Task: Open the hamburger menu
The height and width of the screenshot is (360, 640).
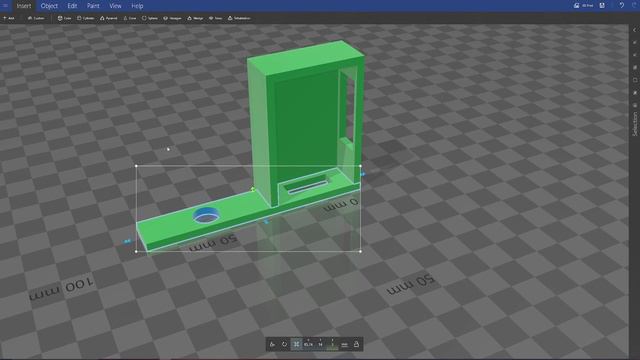Action: (x=5, y=6)
